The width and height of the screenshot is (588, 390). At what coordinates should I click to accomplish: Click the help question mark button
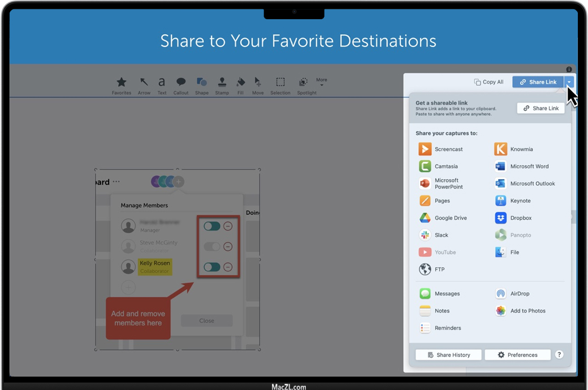559,355
